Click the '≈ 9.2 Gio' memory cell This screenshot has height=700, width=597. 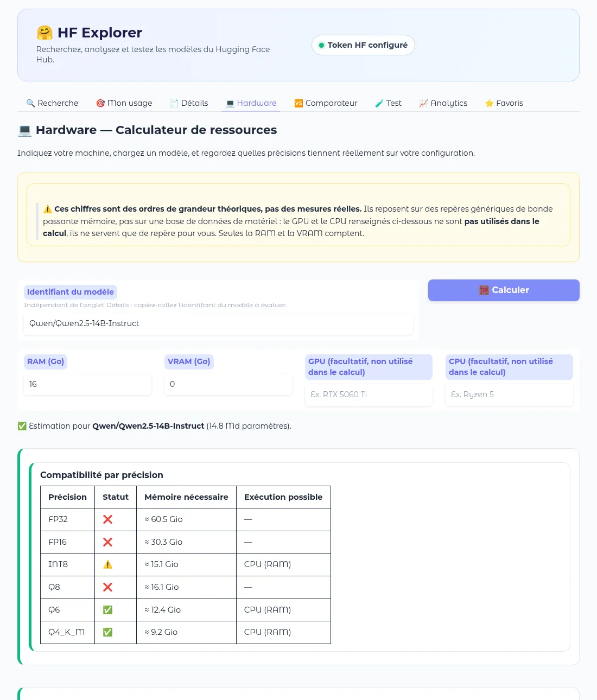point(186,632)
